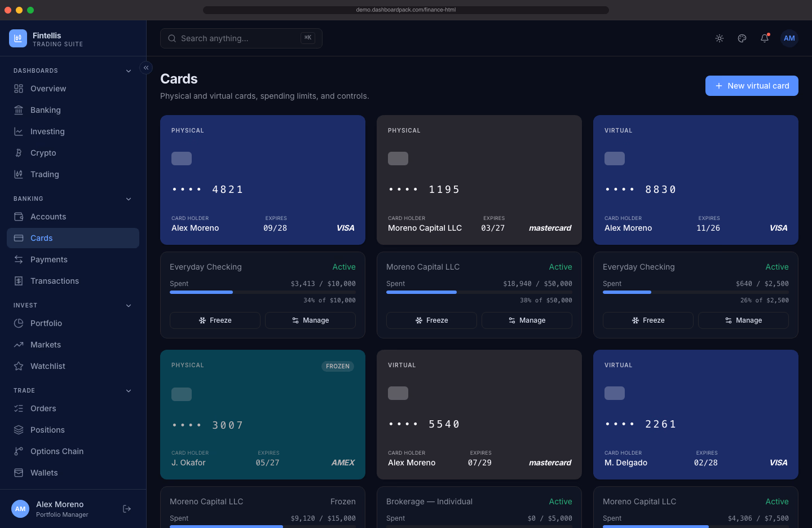Open the Transactions receipt icon
The width and height of the screenshot is (812, 528).
(x=19, y=281)
